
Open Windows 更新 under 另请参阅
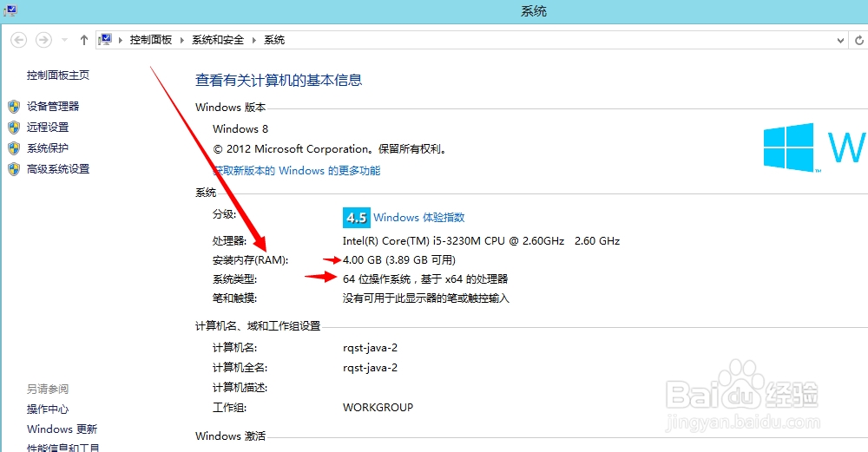tap(62, 429)
